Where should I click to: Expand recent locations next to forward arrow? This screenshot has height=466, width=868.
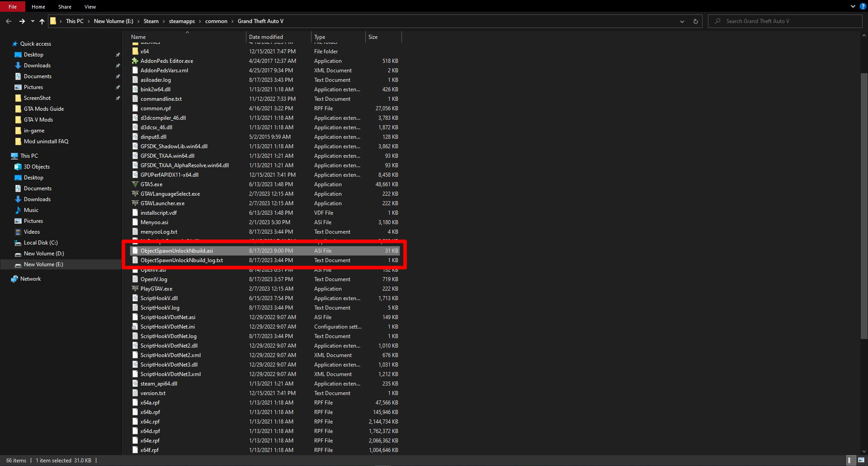click(x=32, y=21)
